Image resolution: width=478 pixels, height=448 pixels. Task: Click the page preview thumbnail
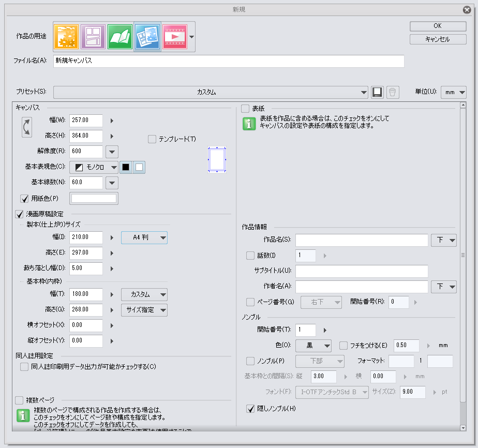click(217, 160)
